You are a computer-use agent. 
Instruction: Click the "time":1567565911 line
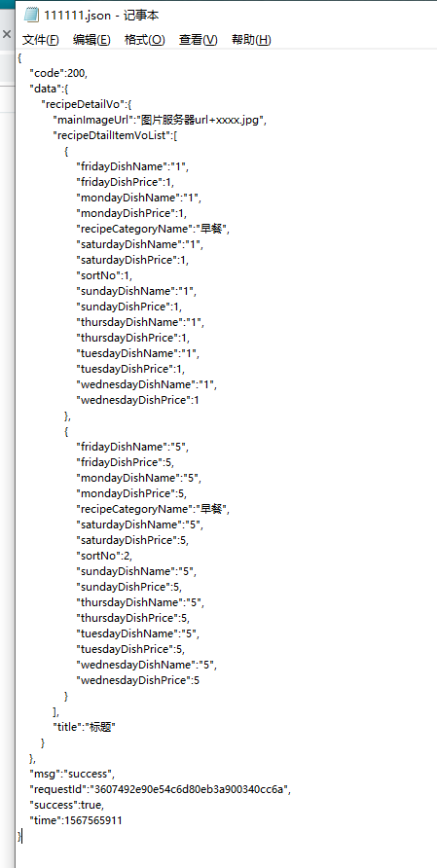point(76,820)
